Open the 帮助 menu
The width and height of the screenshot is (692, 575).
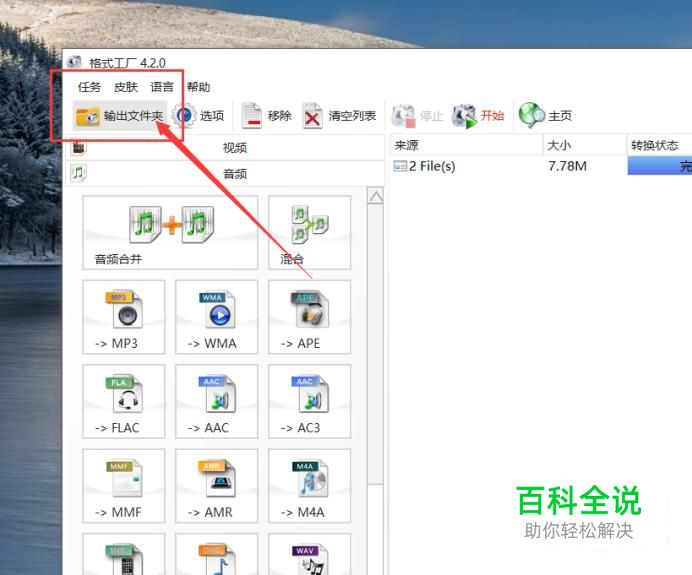click(x=198, y=87)
